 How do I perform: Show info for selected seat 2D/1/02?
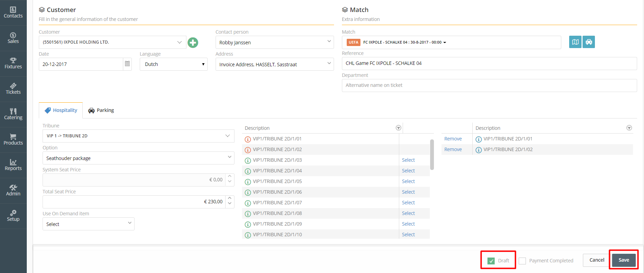click(479, 150)
